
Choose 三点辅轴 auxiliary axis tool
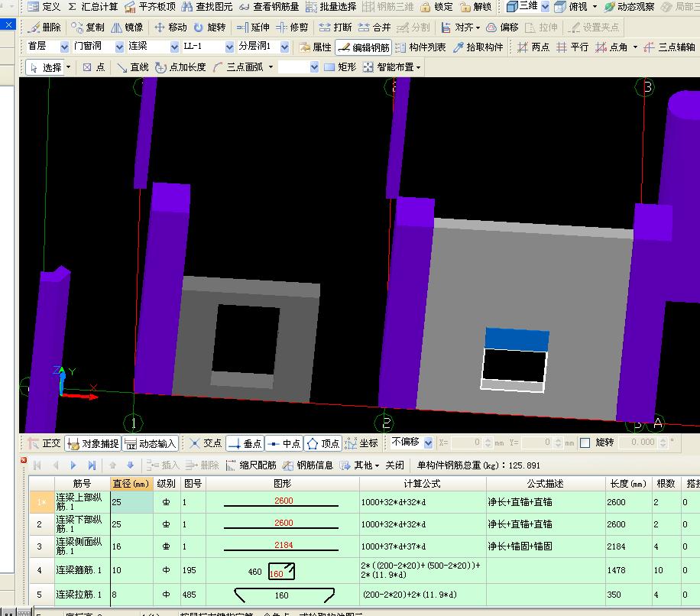tap(669, 47)
